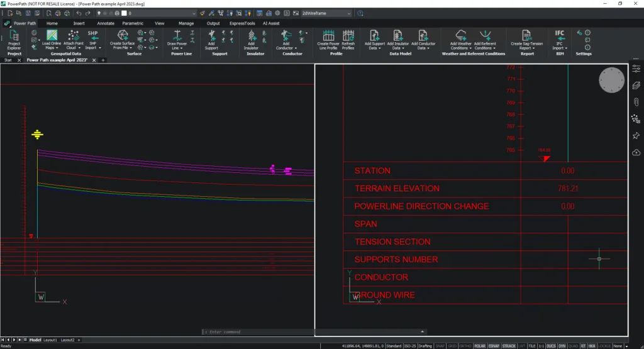Image resolution: width=644 pixels, height=349 pixels.
Task: Click the plus button to add document tab
Action: (x=103, y=60)
